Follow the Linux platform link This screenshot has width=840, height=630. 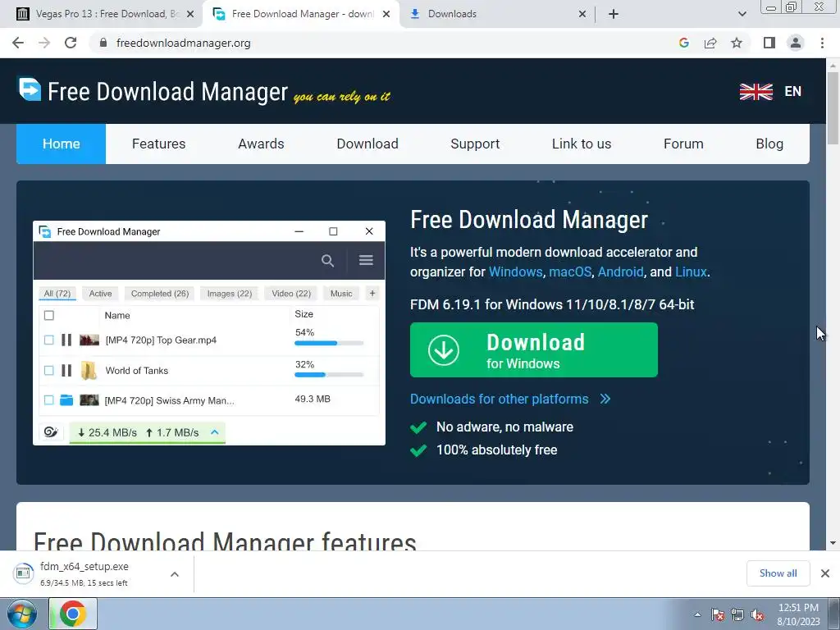tap(691, 272)
